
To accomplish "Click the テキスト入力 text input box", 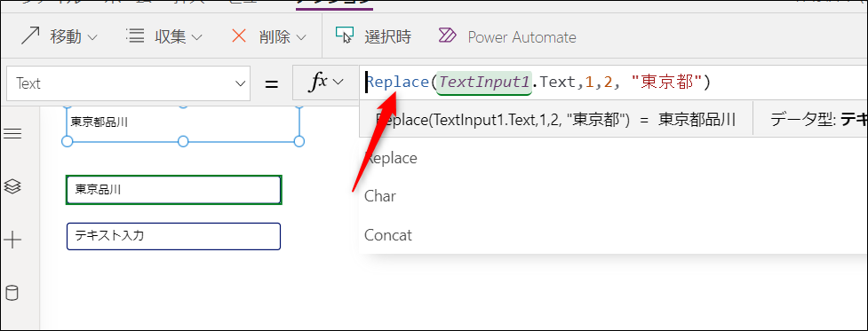I will click(174, 236).
